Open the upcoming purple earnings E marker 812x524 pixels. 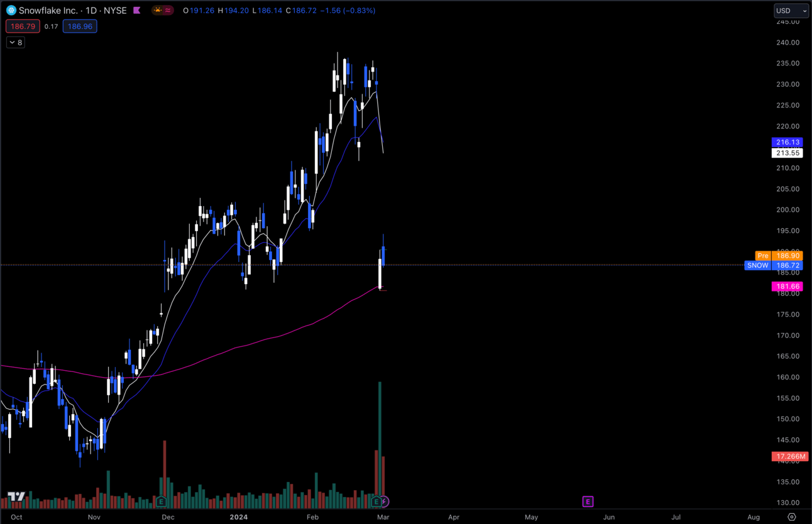[x=588, y=501]
